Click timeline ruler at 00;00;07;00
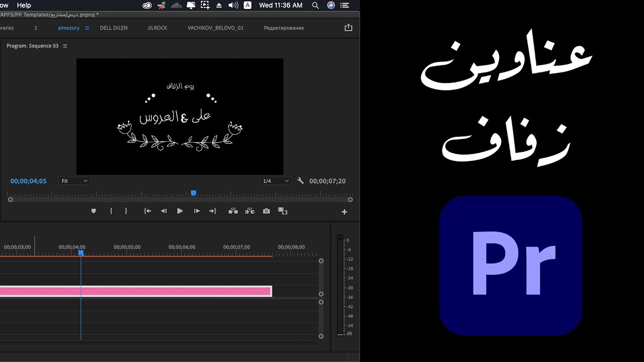 [236, 247]
